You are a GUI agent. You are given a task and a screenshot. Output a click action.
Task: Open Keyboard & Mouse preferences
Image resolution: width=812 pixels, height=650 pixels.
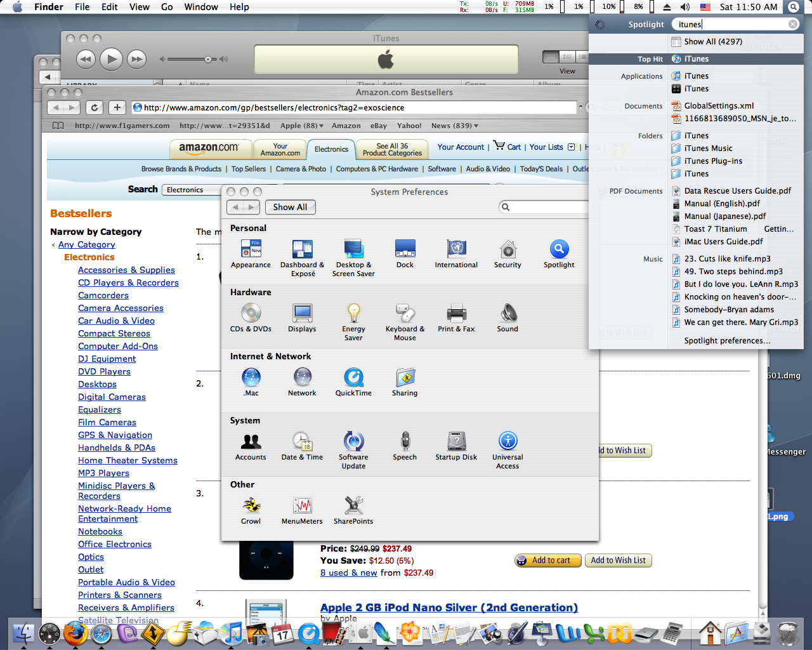(x=405, y=322)
